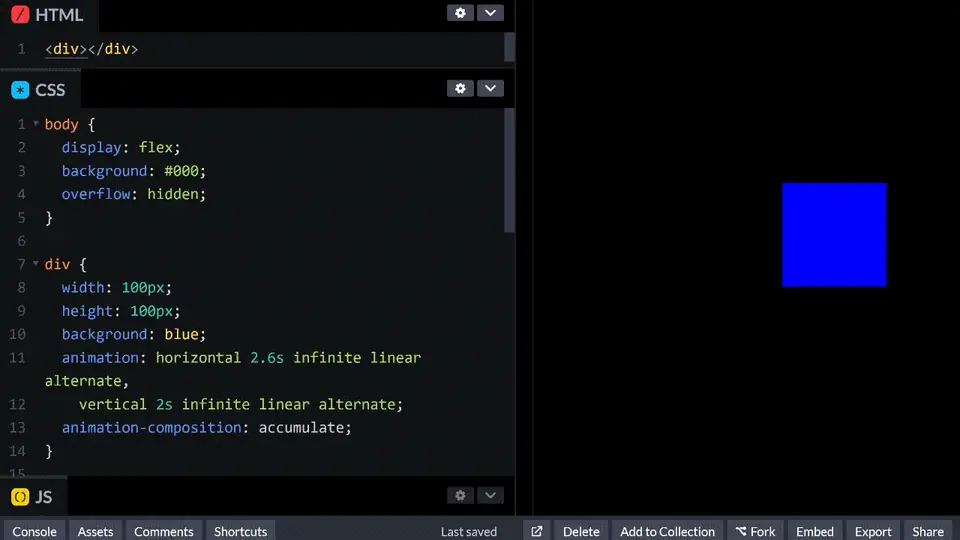Click 'animation-composition: accumulate;' line
This screenshot has height=540, width=960.
point(206,427)
